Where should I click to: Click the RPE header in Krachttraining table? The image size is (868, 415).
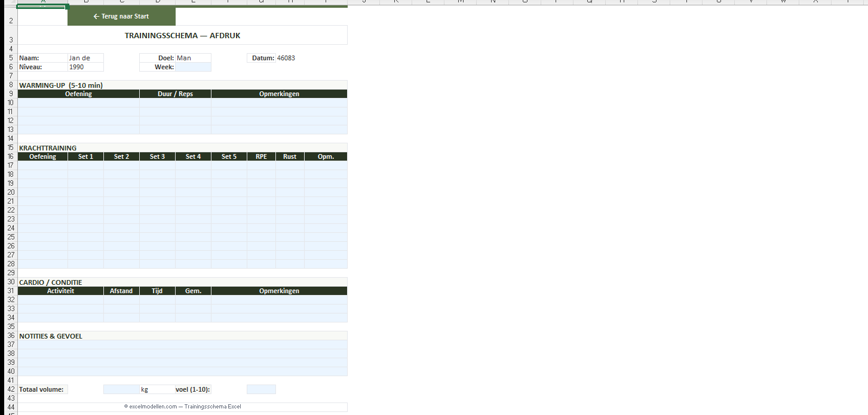click(x=261, y=156)
